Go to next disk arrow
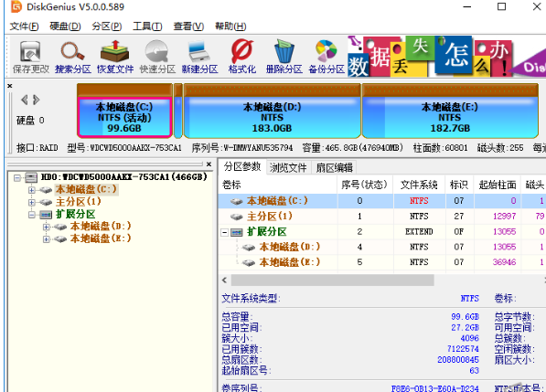This screenshot has width=546, height=392. point(37,100)
